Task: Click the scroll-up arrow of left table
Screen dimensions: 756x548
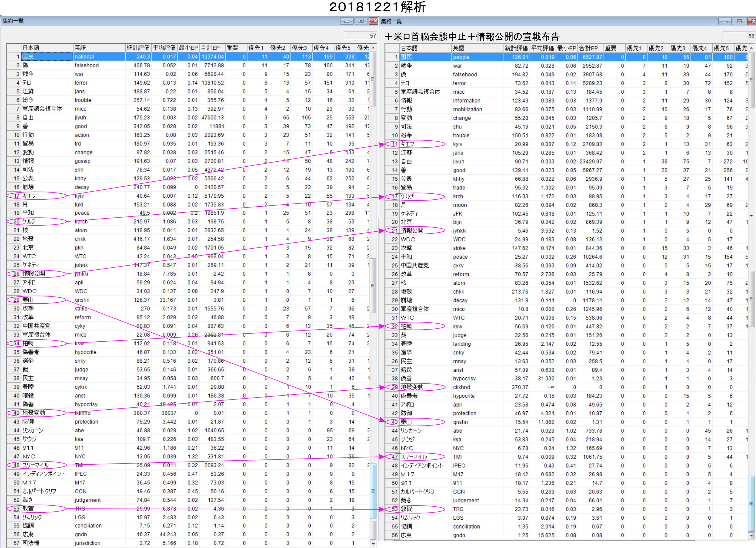Action: (x=373, y=48)
